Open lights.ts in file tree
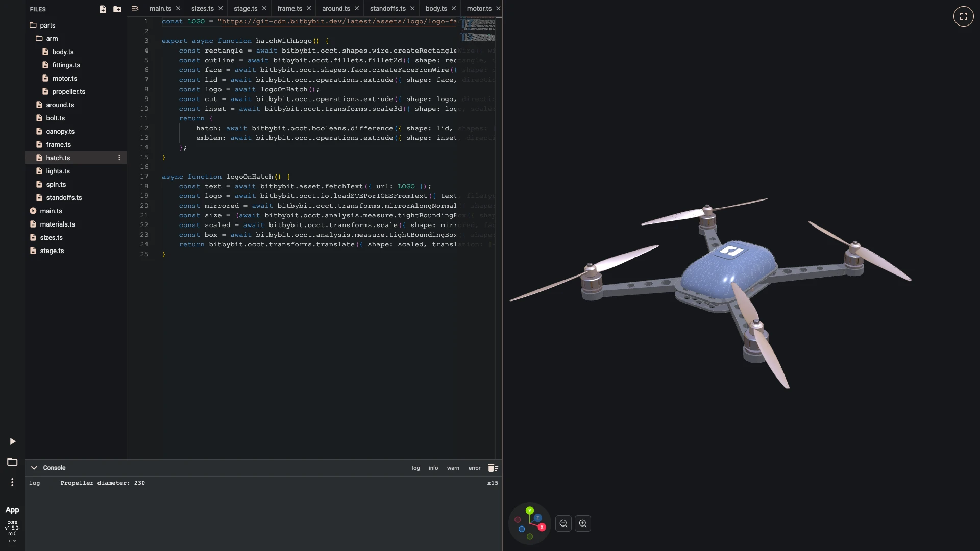 click(58, 171)
